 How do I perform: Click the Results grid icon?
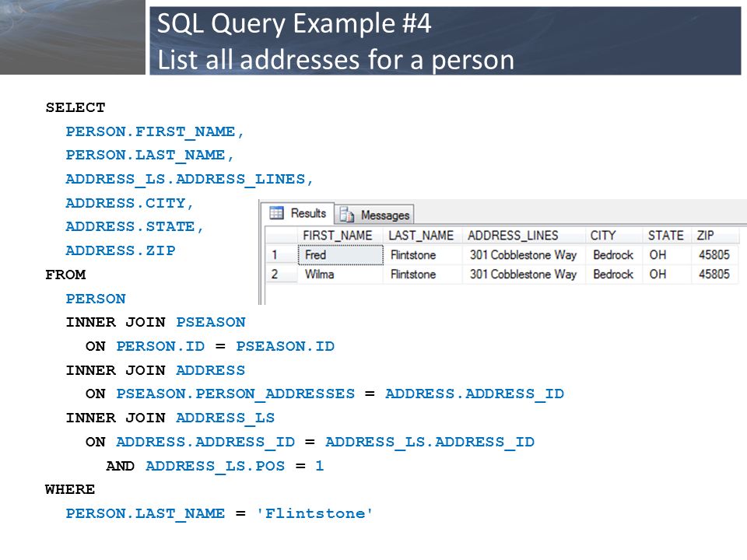276,213
